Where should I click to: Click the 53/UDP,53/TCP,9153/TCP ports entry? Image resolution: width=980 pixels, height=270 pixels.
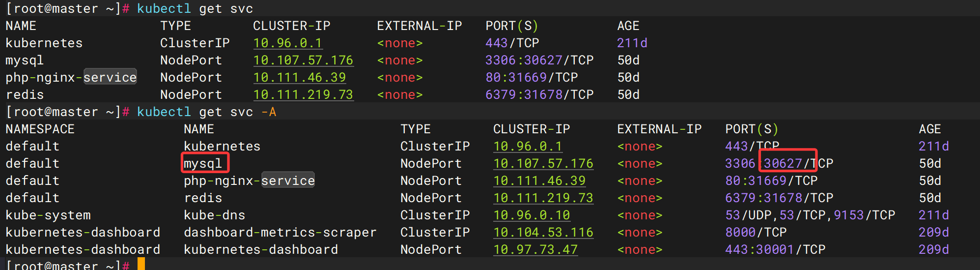click(810, 215)
